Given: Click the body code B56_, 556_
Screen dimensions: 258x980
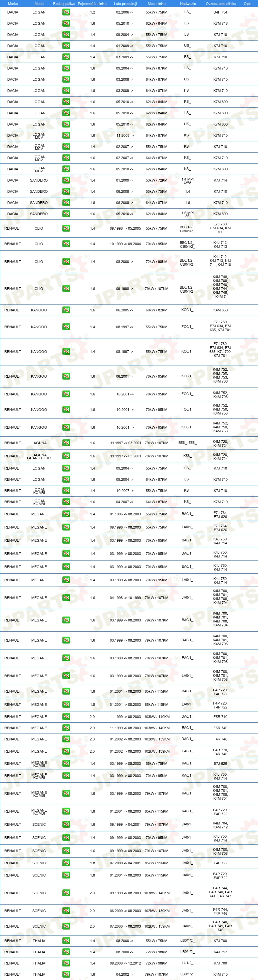Looking at the screenshot, I should pyautogui.click(x=187, y=443).
